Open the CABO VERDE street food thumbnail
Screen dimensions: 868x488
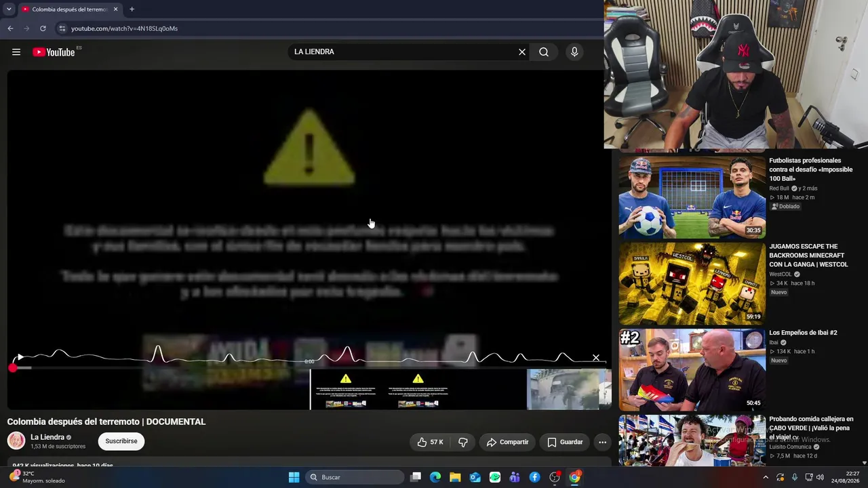692,441
